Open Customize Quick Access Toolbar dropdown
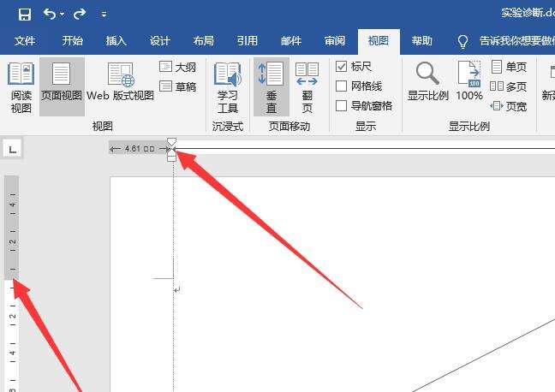 (x=104, y=15)
